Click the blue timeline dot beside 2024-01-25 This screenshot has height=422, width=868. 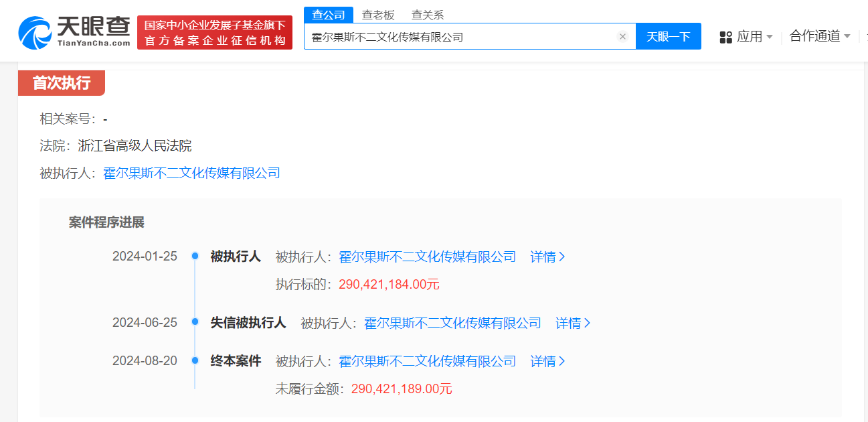coord(195,256)
